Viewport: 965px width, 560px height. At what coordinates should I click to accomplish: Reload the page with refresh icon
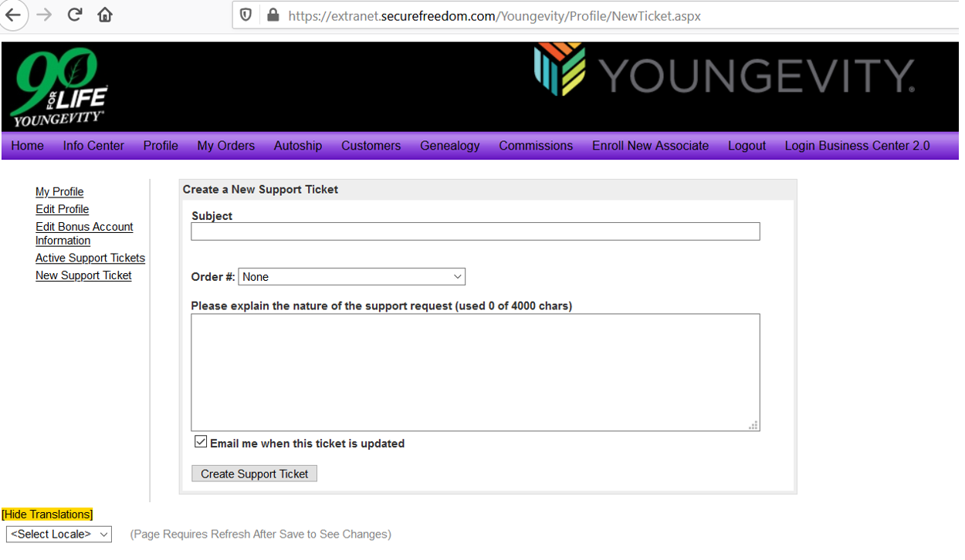tap(75, 15)
